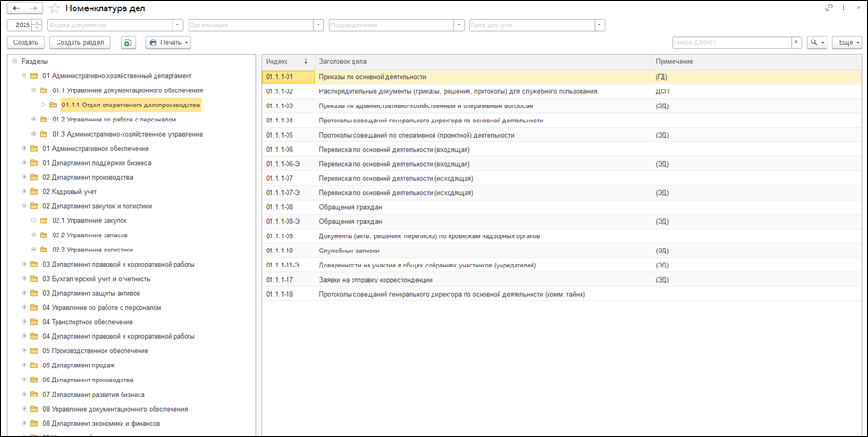Open the Форма документов dropdown

coord(178,24)
